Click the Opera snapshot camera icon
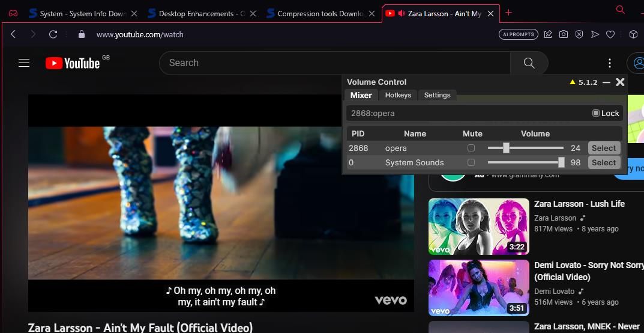Viewport: 644px width, 333px height. click(564, 34)
